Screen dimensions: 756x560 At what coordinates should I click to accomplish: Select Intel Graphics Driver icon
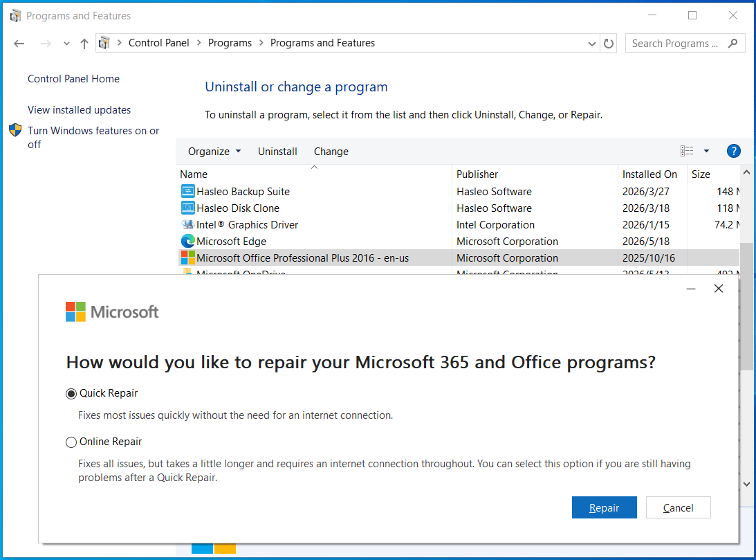tap(187, 225)
